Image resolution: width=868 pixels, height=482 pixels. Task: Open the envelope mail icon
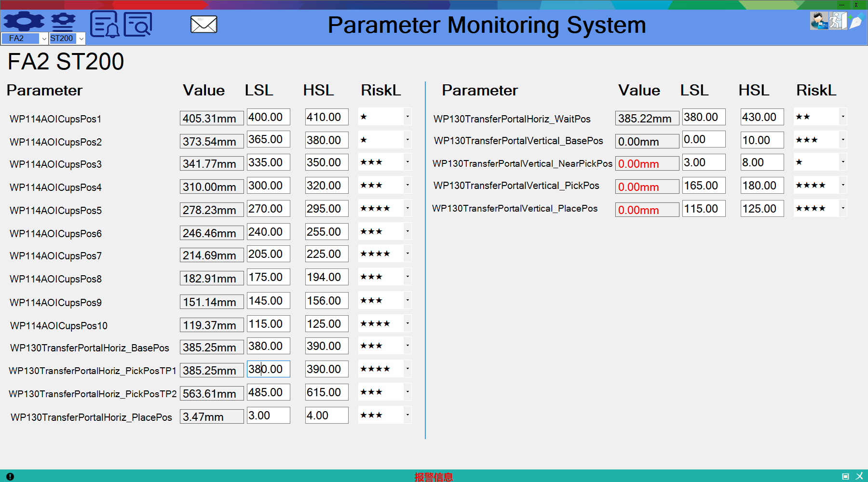(204, 24)
